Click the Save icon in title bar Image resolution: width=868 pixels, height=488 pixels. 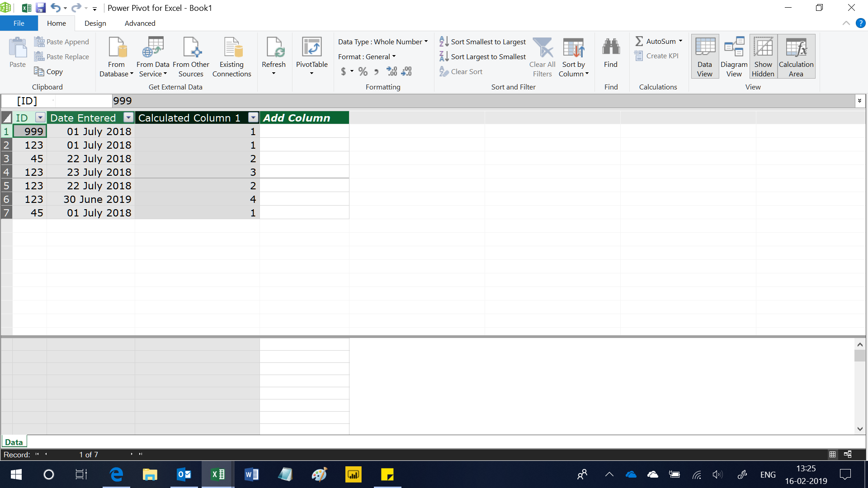(41, 8)
